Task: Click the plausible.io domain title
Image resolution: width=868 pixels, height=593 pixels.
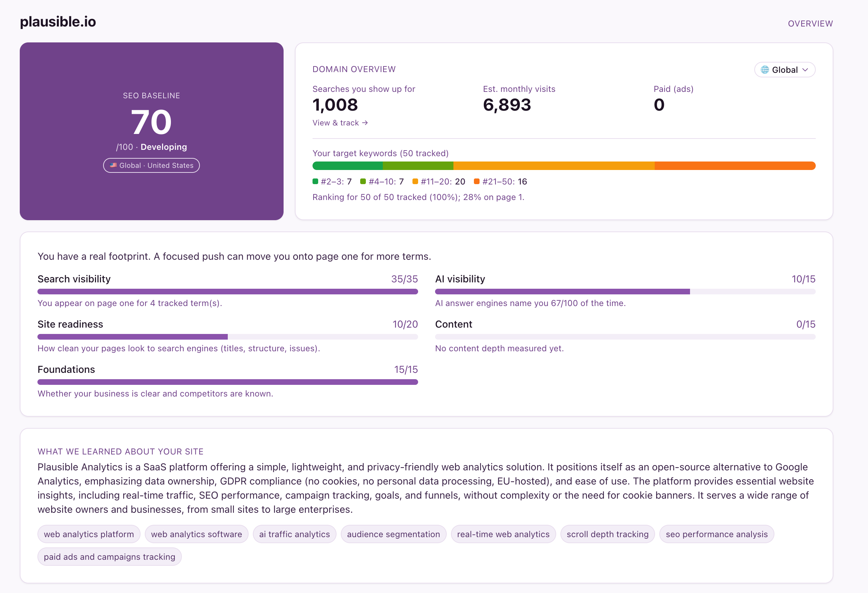Action: [x=58, y=22]
